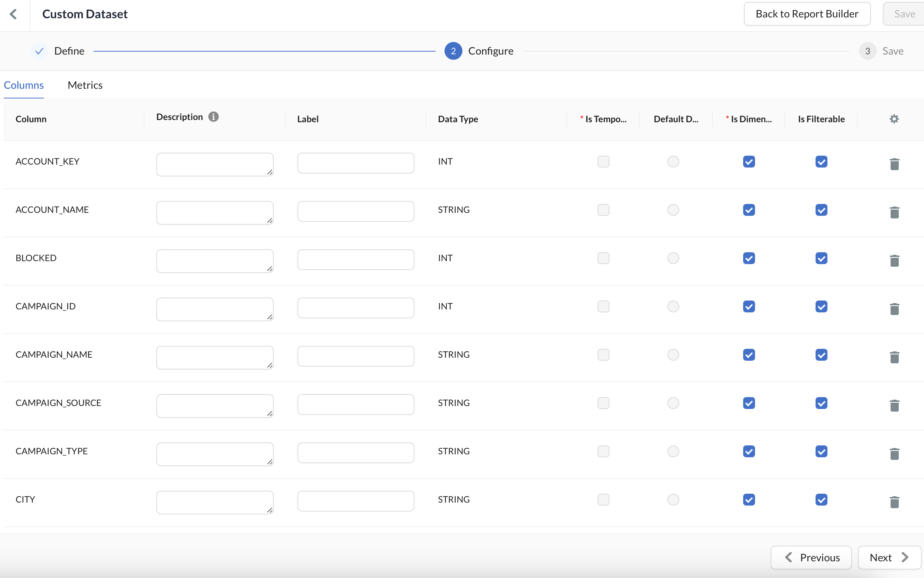Click the Define step in progress bar
The height and width of the screenshot is (578, 924).
[x=69, y=51]
